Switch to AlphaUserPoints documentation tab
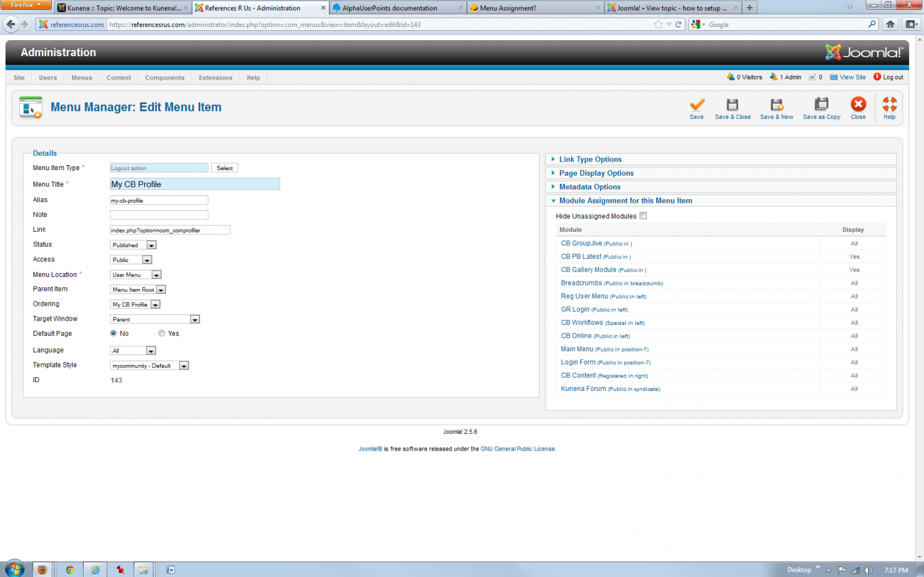The height and width of the screenshot is (577, 924). tap(397, 8)
